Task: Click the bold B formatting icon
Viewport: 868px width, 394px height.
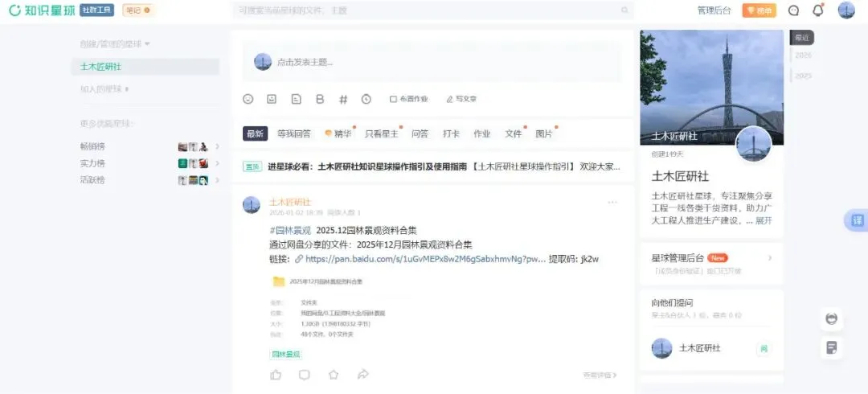Action: [319, 99]
